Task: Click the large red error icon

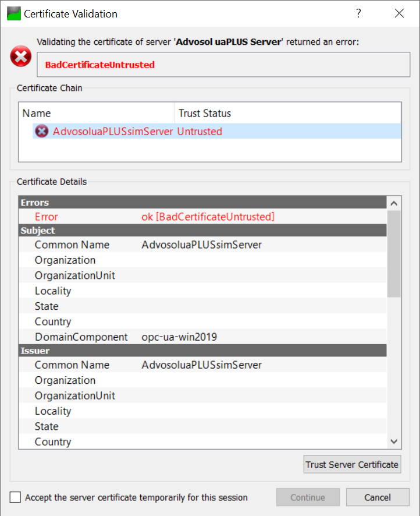Action: tap(21, 56)
